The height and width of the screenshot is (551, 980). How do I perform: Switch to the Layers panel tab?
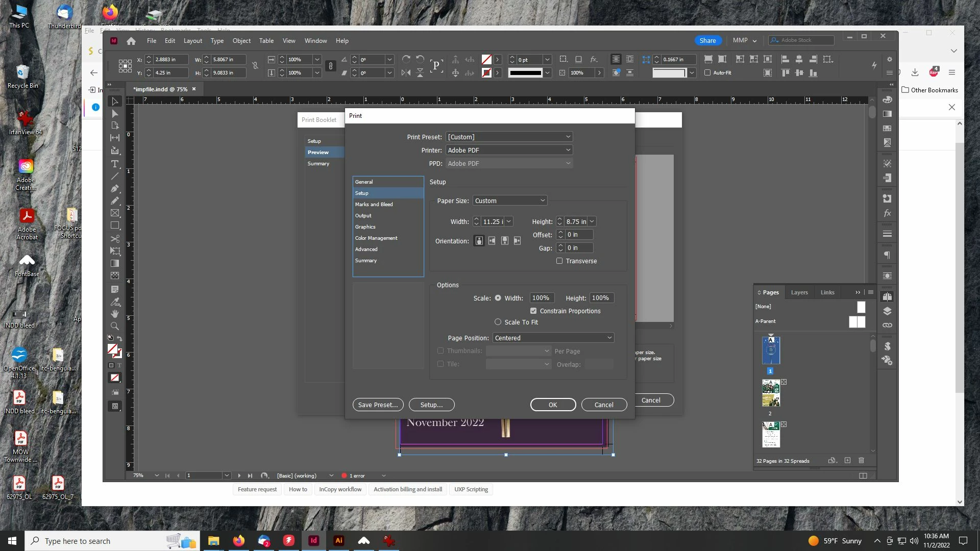click(799, 293)
